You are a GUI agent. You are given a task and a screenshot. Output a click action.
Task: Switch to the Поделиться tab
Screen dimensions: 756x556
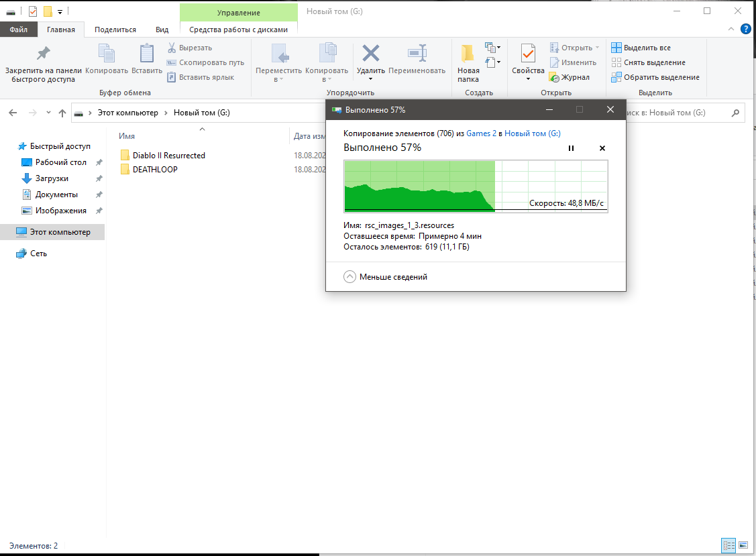coord(115,30)
